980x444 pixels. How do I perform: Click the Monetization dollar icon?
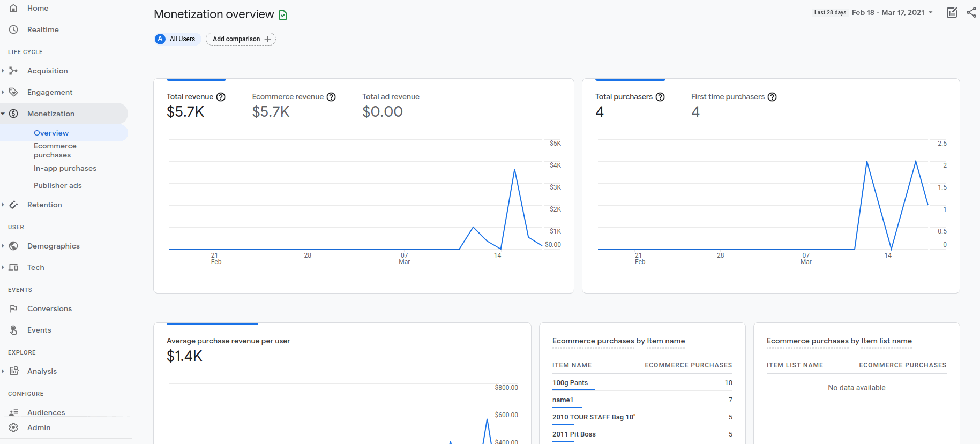pyautogui.click(x=13, y=114)
